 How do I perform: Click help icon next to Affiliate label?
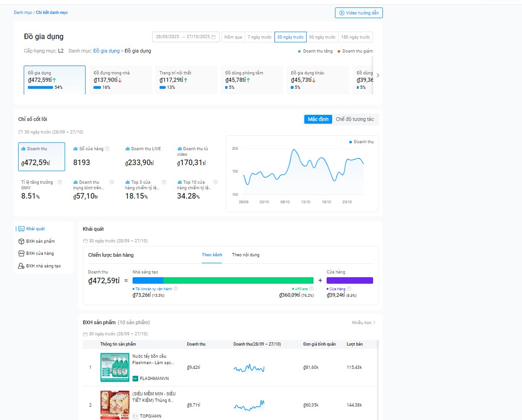tap(311, 289)
